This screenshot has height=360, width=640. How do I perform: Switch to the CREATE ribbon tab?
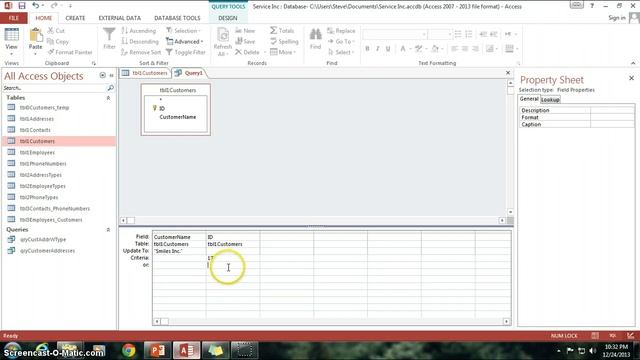coord(75,18)
